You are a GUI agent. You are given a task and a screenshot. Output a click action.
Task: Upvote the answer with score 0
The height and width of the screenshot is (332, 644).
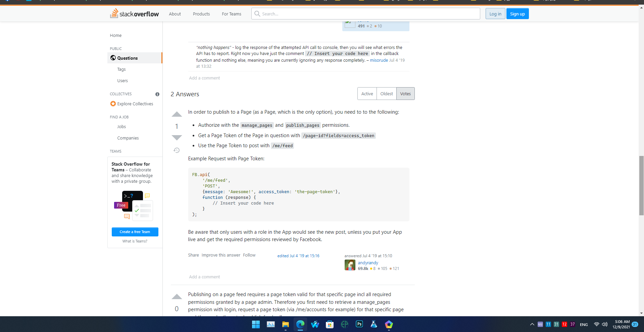pyautogui.click(x=177, y=296)
